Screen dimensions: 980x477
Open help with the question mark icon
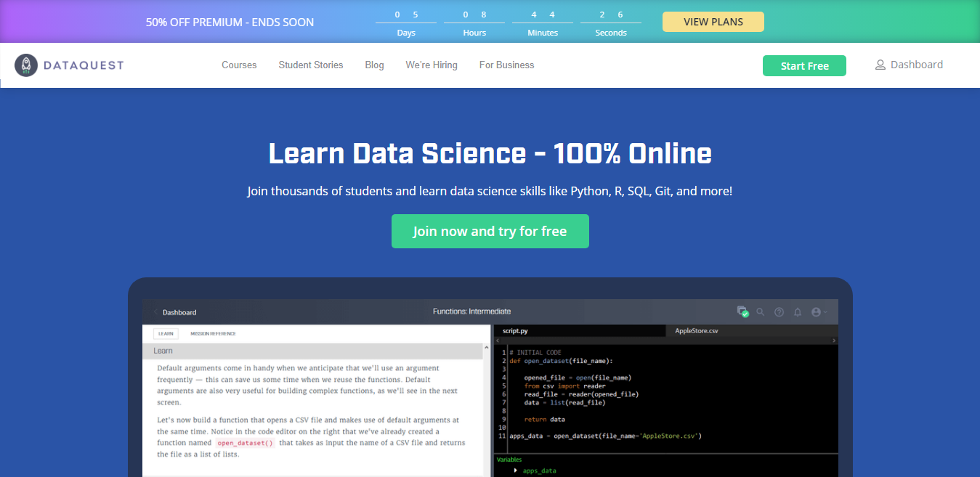779,312
